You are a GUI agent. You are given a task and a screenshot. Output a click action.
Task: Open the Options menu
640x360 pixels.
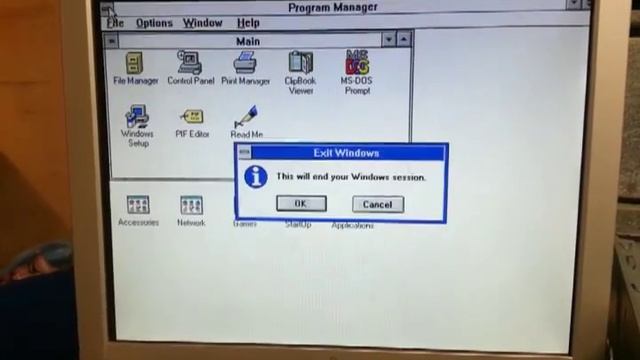click(154, 23)
